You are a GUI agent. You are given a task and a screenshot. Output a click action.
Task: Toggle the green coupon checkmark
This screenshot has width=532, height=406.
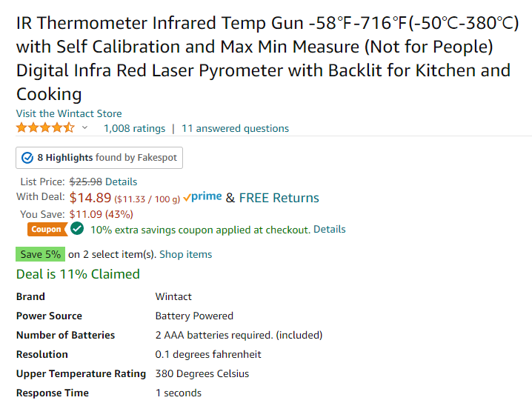tap(77, 229)
